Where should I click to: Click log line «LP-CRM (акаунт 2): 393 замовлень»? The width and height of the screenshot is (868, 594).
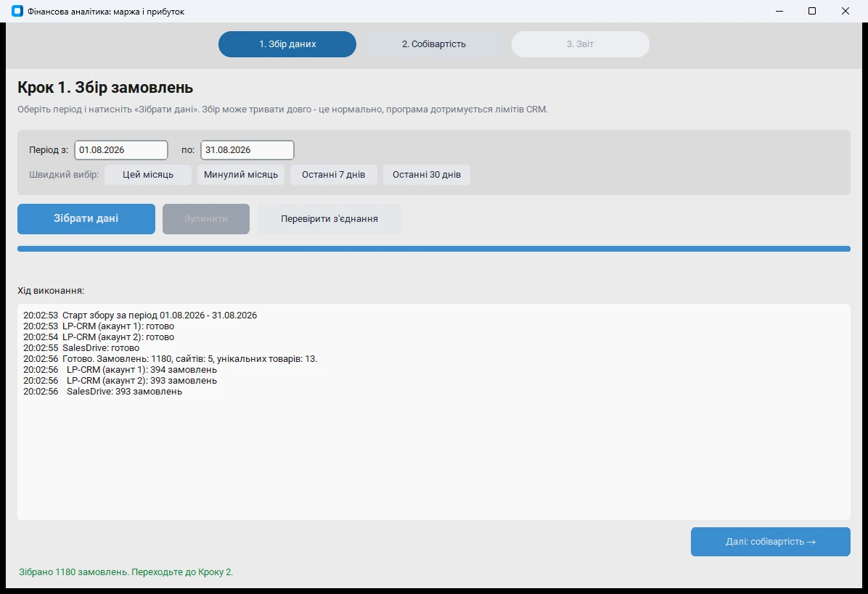coord(120,381)
